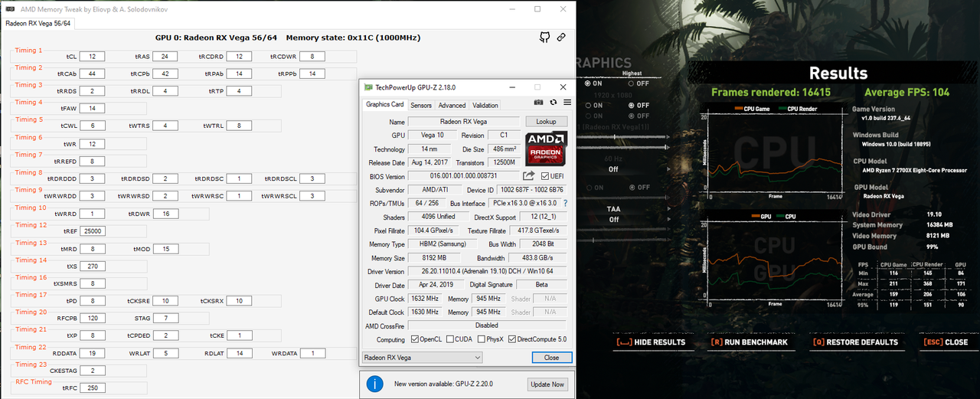Screen dimensions: 980x399
Task: Click the tRFC value field
Action: click(x=92, y=388)
